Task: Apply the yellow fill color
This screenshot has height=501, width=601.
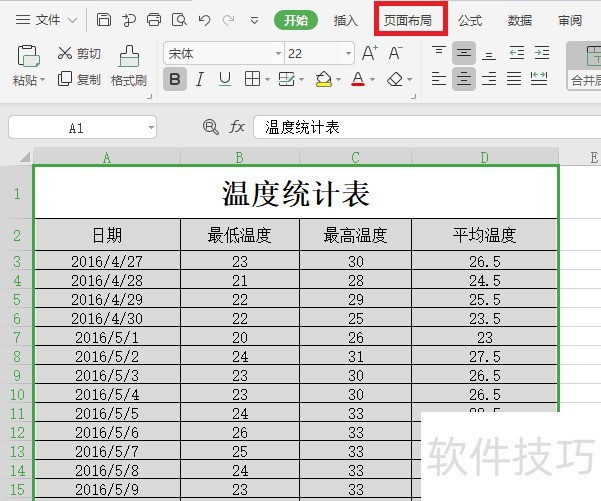Action: [324, 79]
